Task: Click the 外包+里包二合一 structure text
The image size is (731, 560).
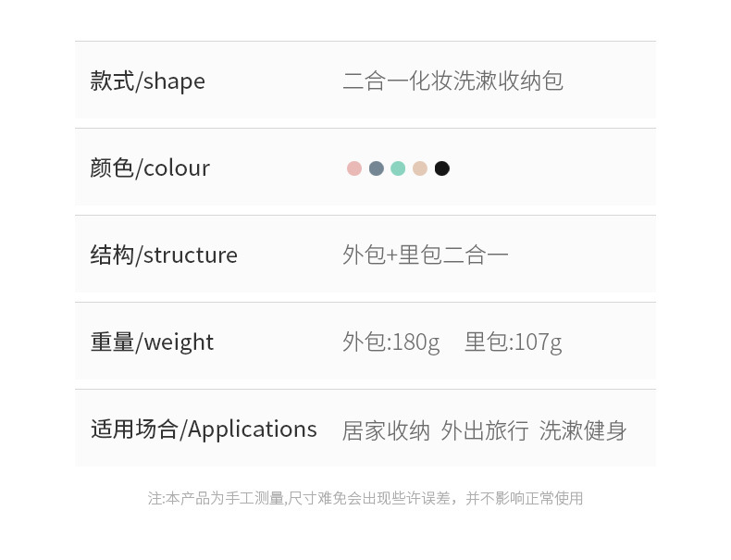Action: 425,255
